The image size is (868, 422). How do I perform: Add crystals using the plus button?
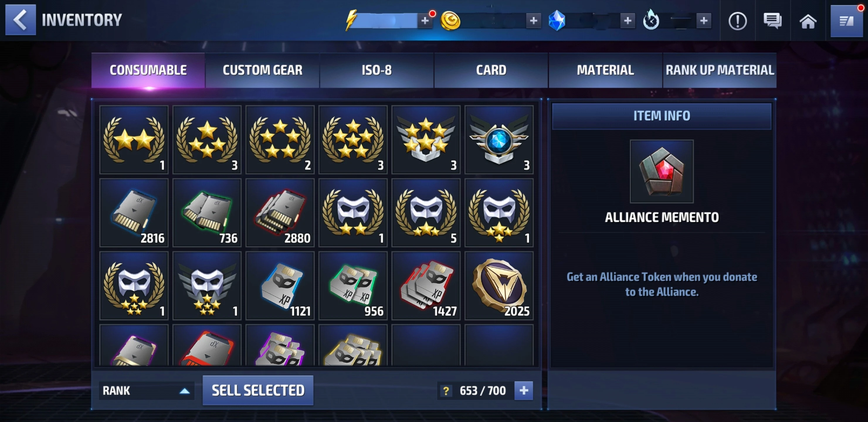point(628,21)
